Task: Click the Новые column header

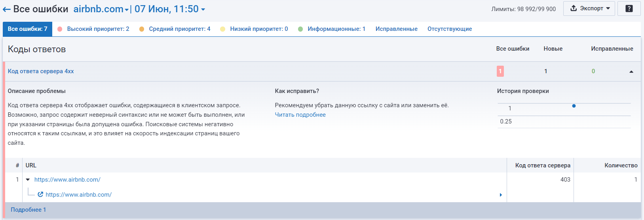Action: [553, 49]
